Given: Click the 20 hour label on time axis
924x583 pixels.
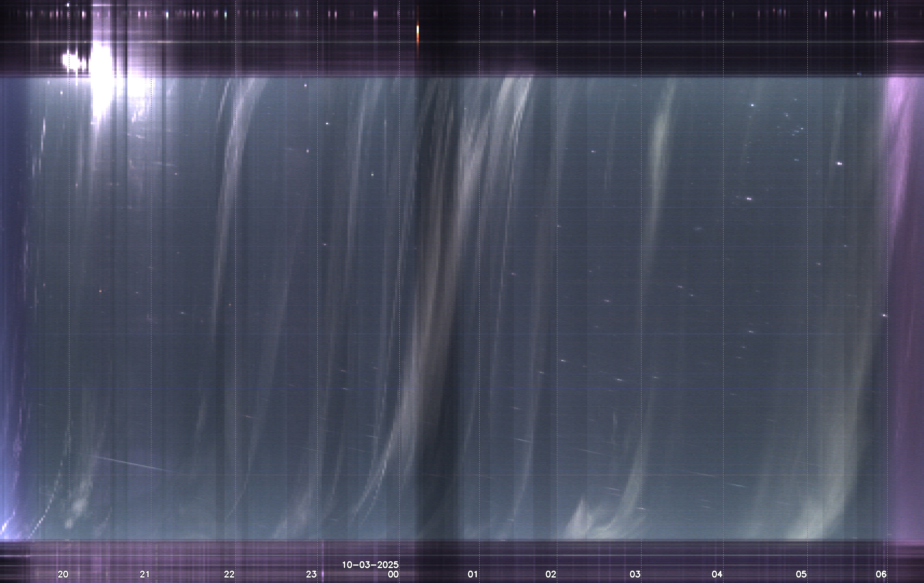Looking at the screenshot, I should tap(63, 574).
